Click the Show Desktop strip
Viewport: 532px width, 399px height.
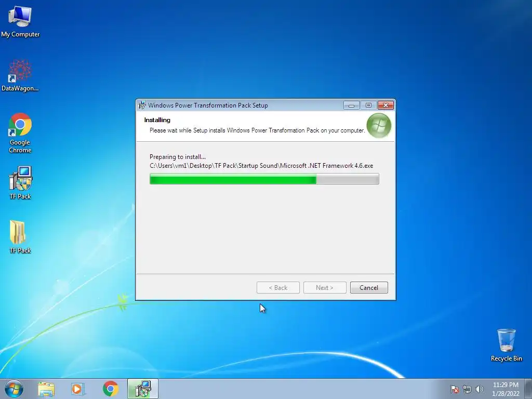pos(528,389)
